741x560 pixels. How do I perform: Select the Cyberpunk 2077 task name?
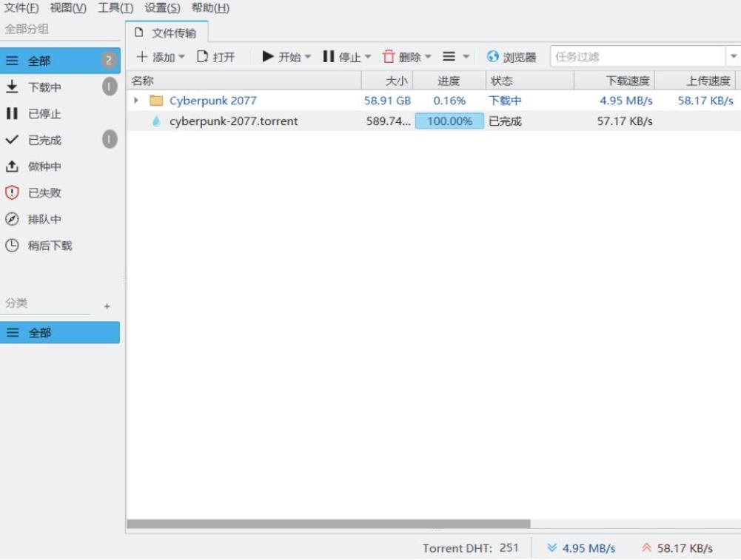pos(213,101)
